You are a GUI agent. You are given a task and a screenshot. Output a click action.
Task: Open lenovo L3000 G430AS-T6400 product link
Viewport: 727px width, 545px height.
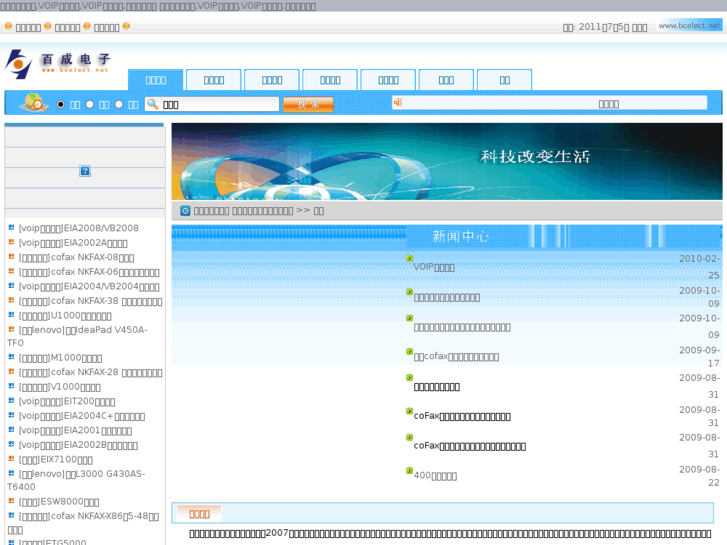76,480
